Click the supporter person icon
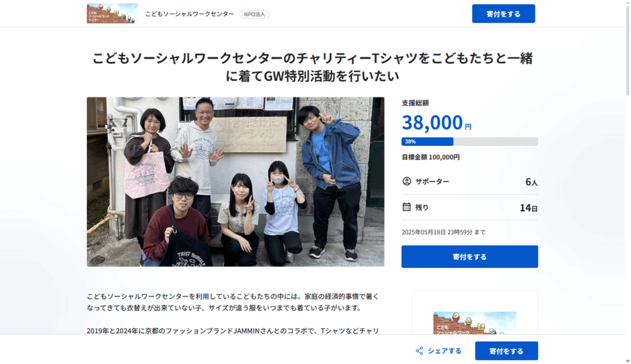This screenshot has height=364, width=631. point(407,182)
